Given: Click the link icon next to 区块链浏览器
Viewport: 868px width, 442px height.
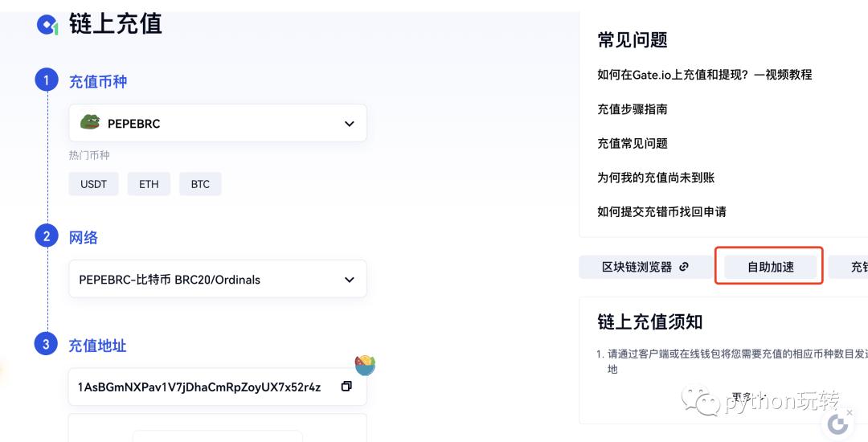Looking at the screenshot, I should point(684,267).
